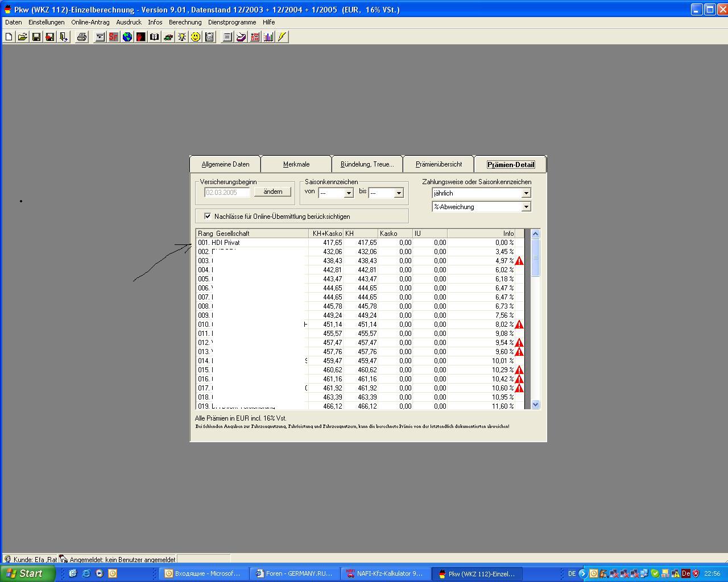This screenshot has width=728, height=582.
Task: Click the printer icon in toolbar
Action: pyautogui.click(x=81, y=37)
